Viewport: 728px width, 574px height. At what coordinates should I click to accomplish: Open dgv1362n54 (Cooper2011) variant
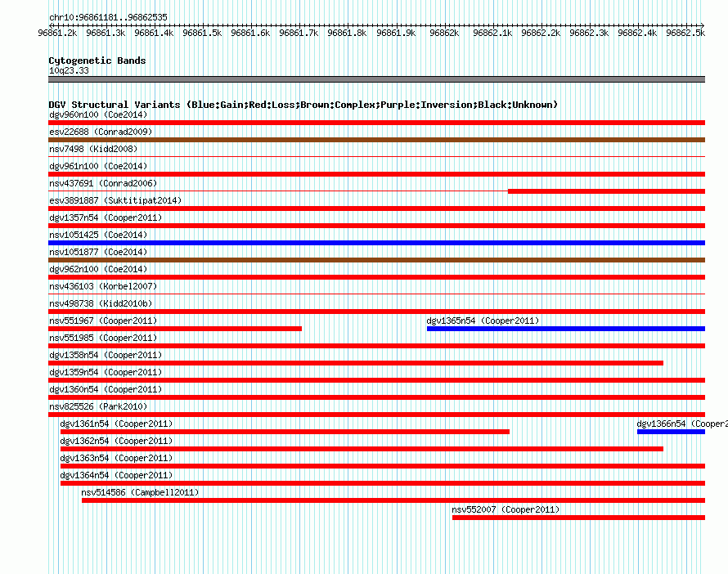[x=116, y=441]
